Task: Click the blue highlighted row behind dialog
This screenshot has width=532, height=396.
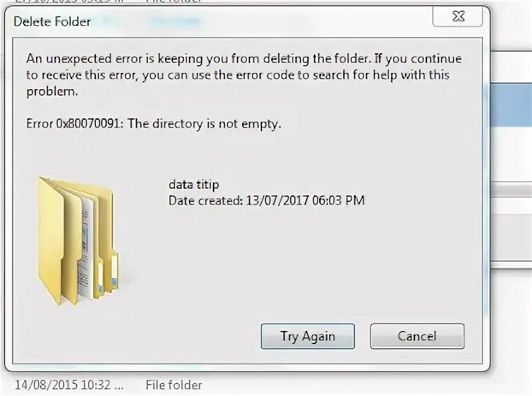Action: click(x=511, y=106)
